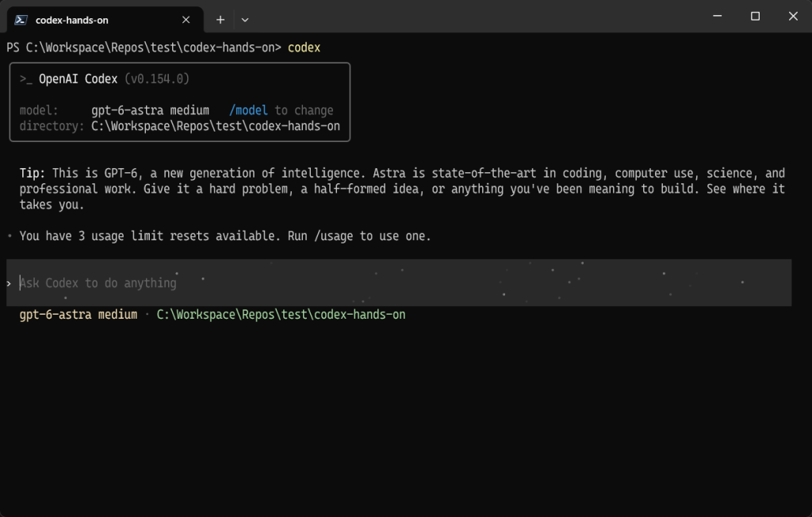
Task: Select the codex-hands-on terminal tab
Action: coord(105,20)
